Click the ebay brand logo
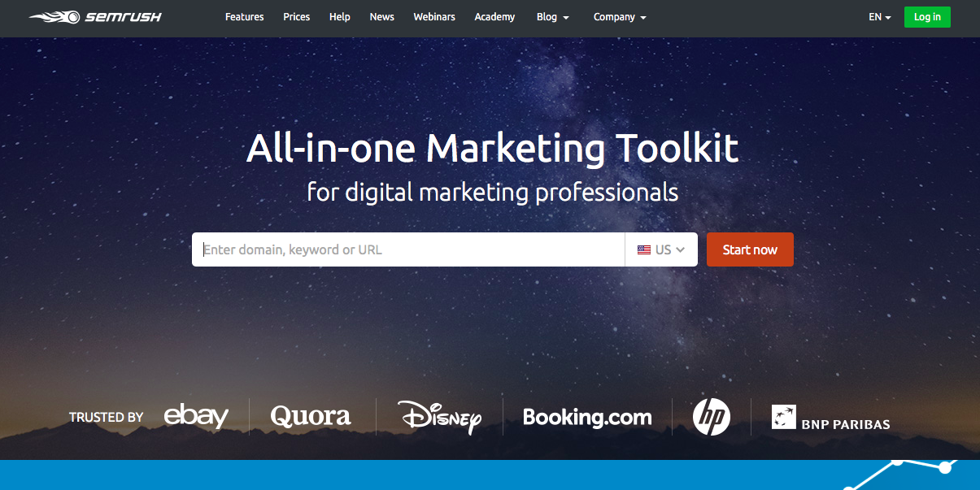Image resolution: width=980 pixels, height=490 pixels. pyautogui.click(x=195, y=416)
